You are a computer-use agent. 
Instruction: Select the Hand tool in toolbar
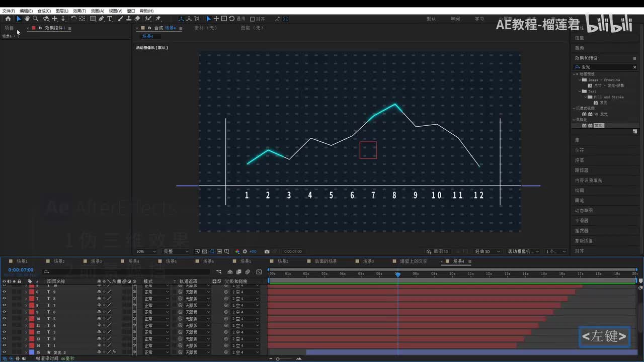27,19
